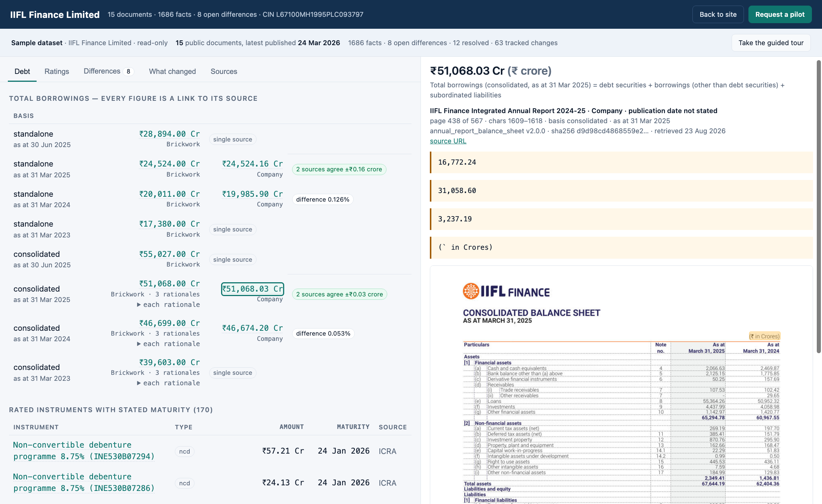Click the consolidated balance sheet page preview
The height and width of the screenshot is (504, 822).
621,385
